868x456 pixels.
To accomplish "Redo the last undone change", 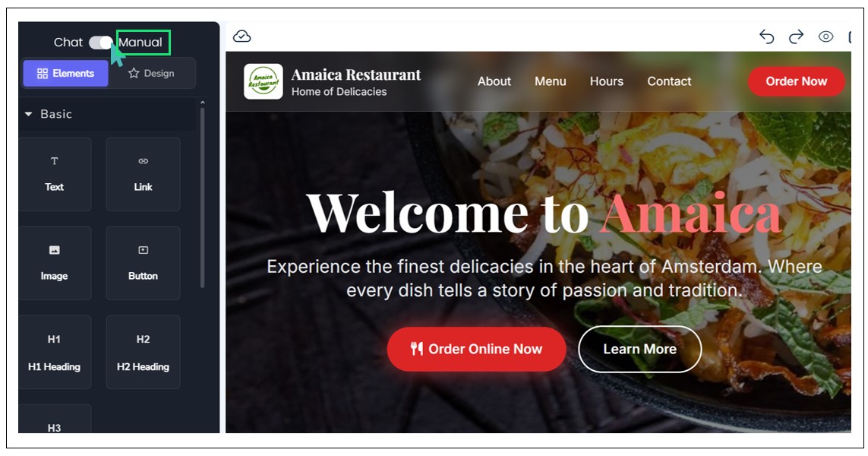I will pyautogui.click(x=796, y=36).
